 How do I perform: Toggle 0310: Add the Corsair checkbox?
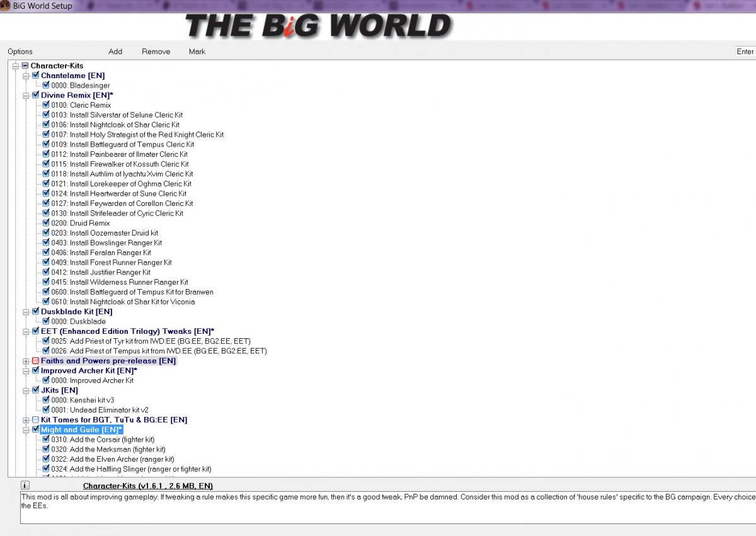pos(46,440)
